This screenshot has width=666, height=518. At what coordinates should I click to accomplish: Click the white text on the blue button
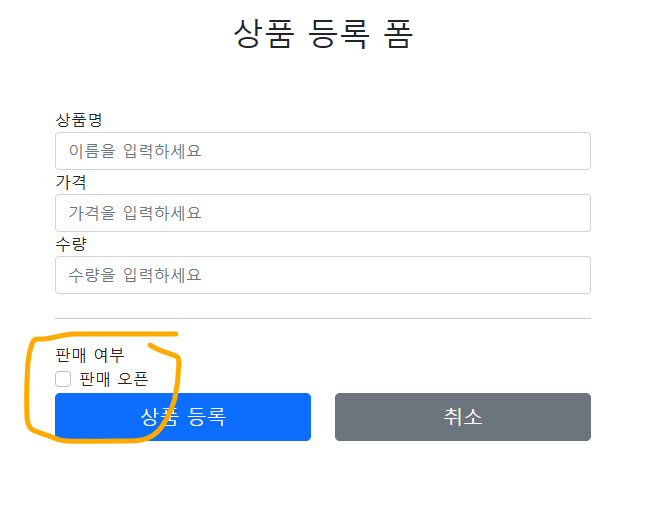(x=183, y=417)
